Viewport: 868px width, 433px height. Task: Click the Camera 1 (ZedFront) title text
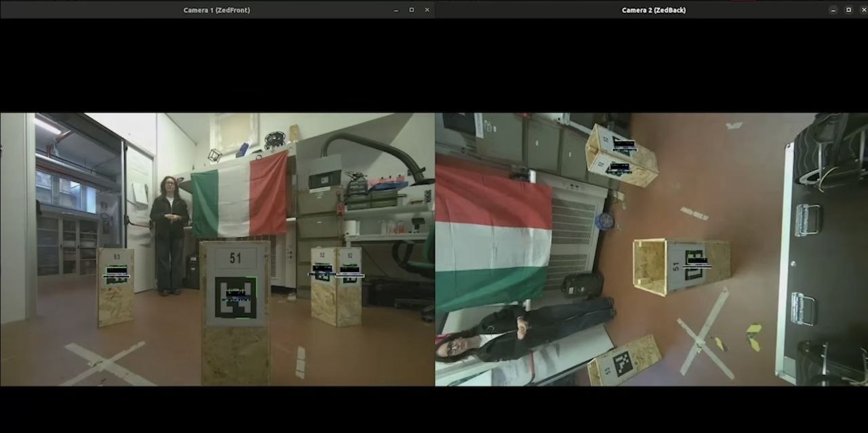pos(216,10)
